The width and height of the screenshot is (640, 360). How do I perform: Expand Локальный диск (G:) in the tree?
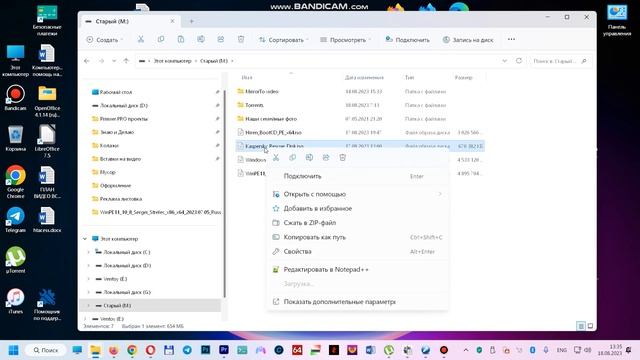89,292
